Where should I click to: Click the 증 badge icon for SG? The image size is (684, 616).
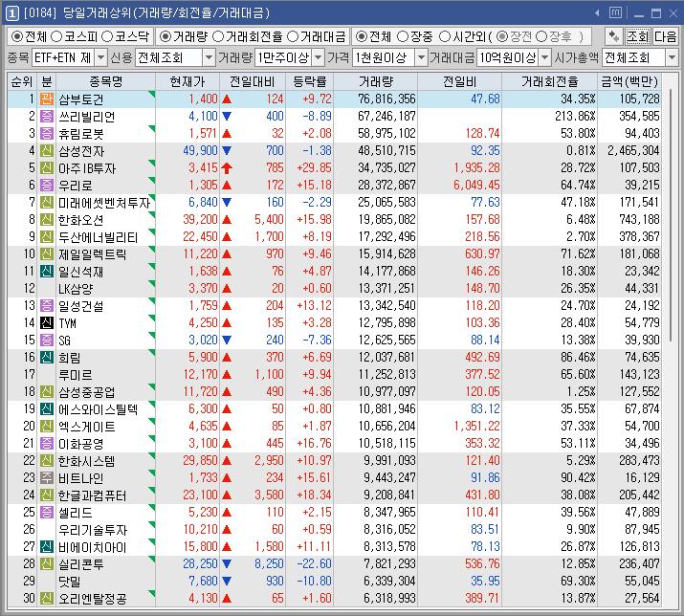tap(47, 341)
